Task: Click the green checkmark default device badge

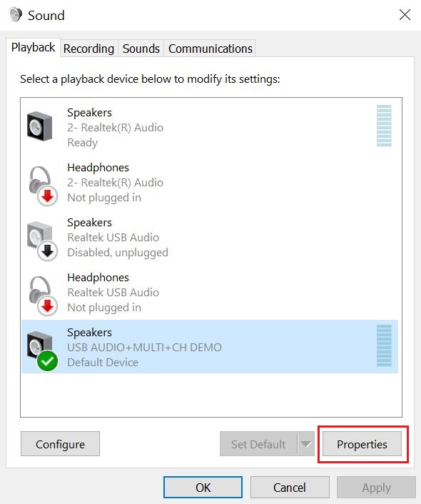Action: [47, 361]
